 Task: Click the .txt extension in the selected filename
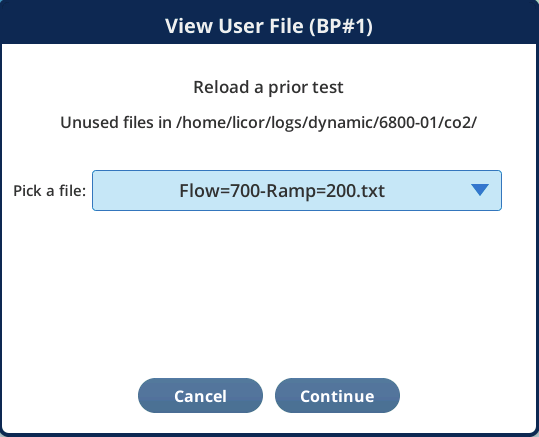[371, 191]
